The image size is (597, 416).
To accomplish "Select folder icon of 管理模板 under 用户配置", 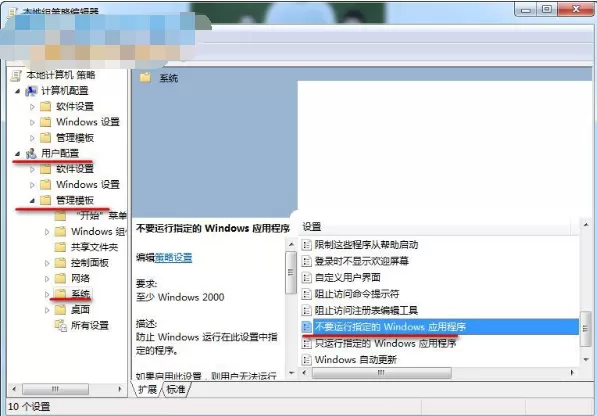I will click(45, 200).
